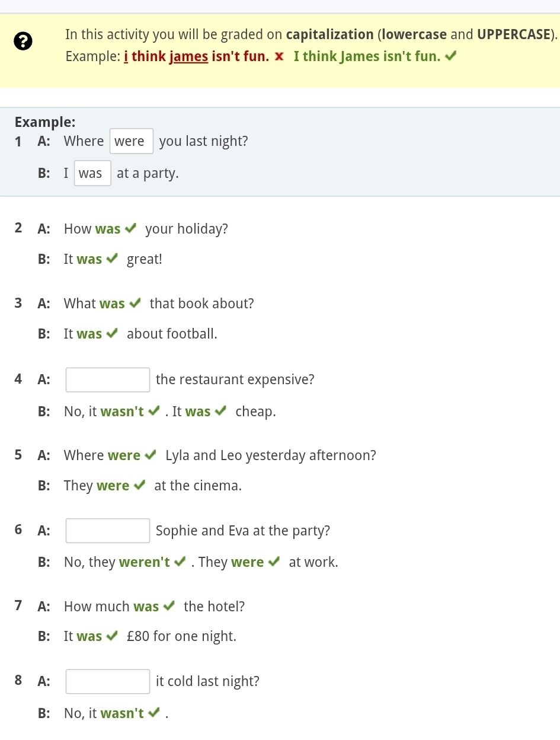This screenshot has width=560, height=740.
Task: Click the checkmark before '£80 for one night.'
Action: (113, 636)
